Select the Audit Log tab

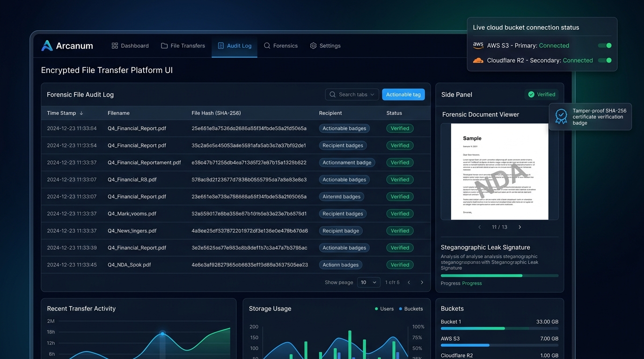point(234,46)
